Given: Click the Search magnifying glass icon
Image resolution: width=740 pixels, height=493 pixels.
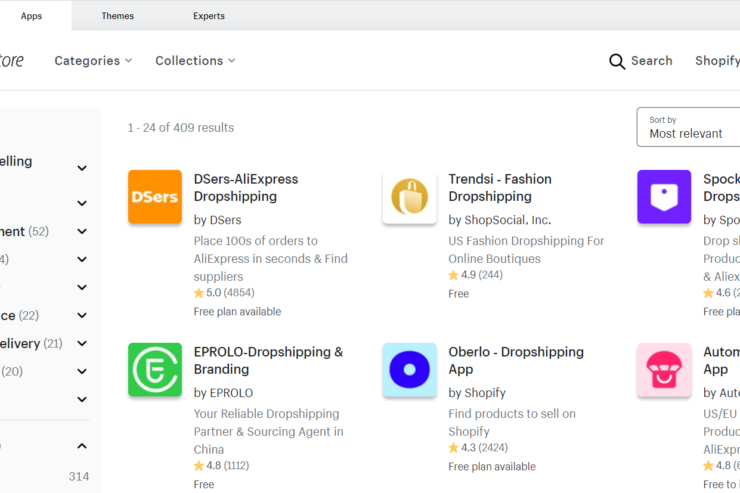Looking at the screenshot, I should (x=617, y=61).
